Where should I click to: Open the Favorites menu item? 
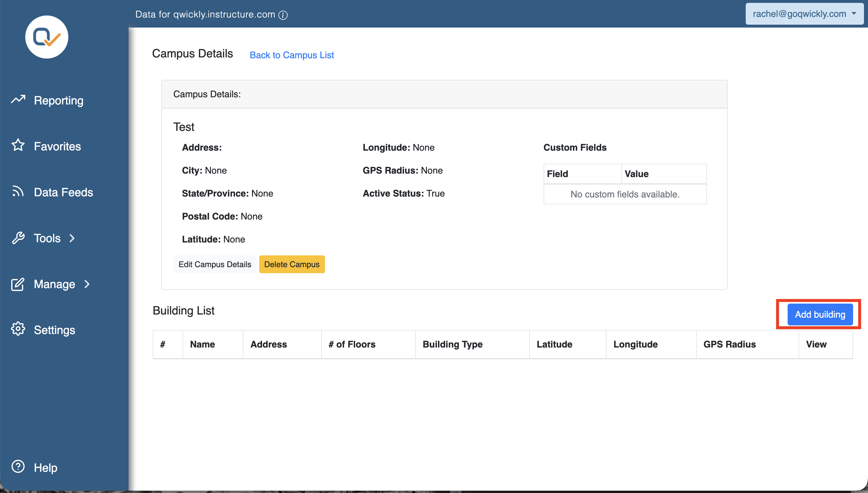57,146
